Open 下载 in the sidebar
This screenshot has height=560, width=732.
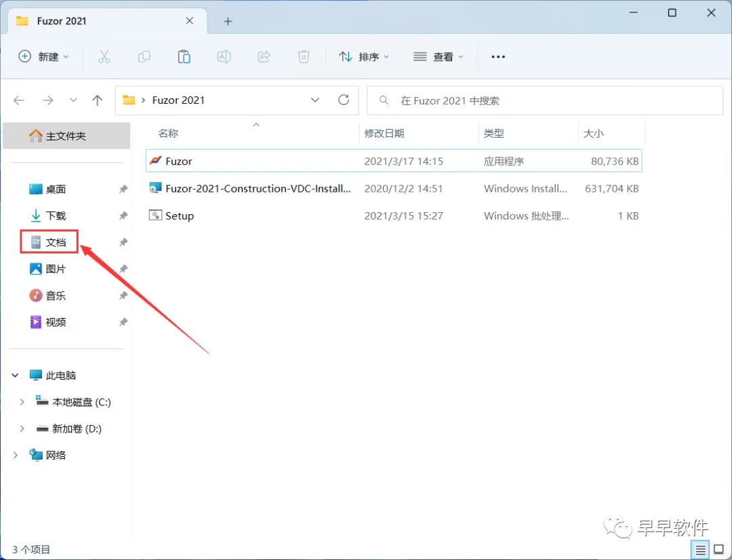(x=56, y=216)
